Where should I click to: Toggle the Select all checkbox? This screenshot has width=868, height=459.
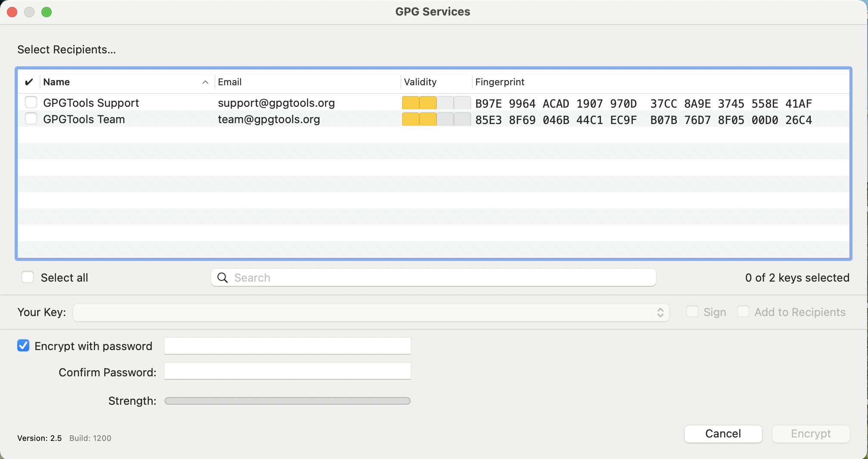28,277
